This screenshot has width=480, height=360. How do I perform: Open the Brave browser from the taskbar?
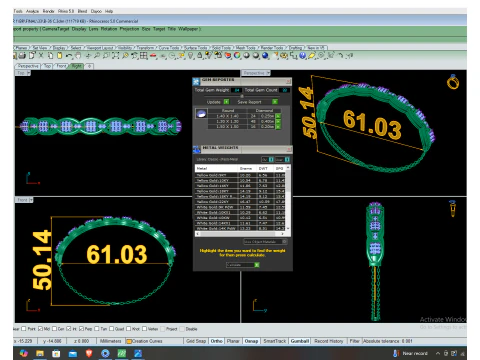(x=89, y=353)
